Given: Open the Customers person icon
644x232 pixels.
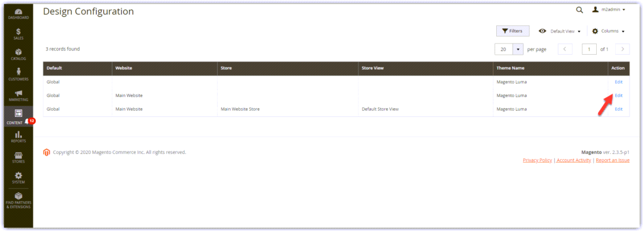Looking at the screenshot, I should pyautogui.click(x=18, y=72).
